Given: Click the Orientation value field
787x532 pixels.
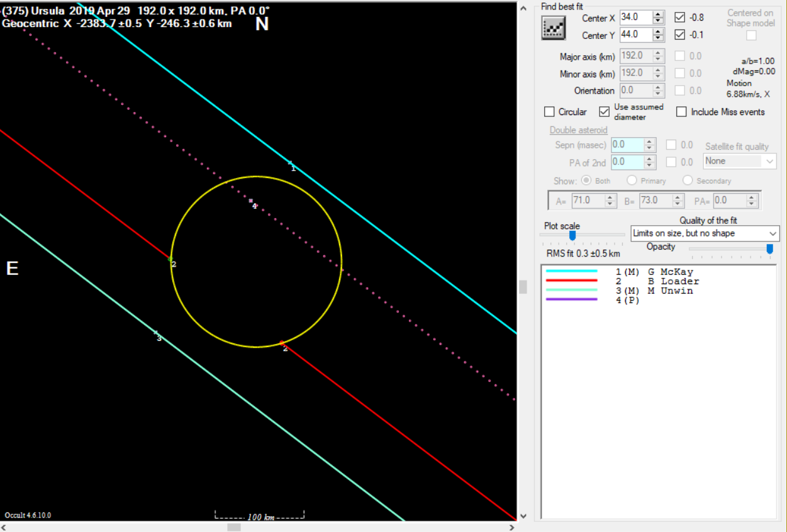Looking at the screenshot, I should point(636,91).
